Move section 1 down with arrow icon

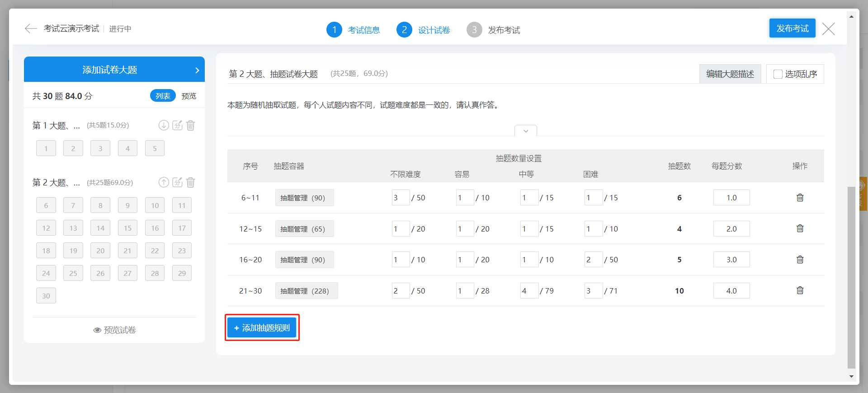(x=164, y=125)
